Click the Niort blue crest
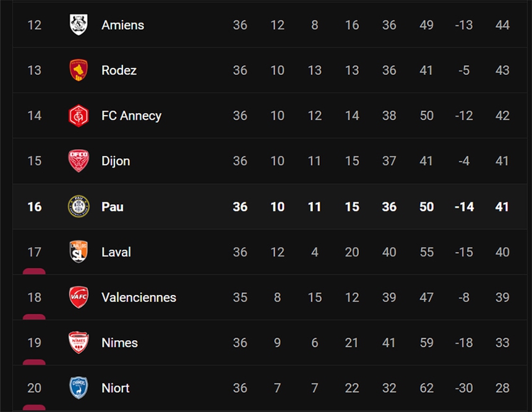 pos(79,388)
